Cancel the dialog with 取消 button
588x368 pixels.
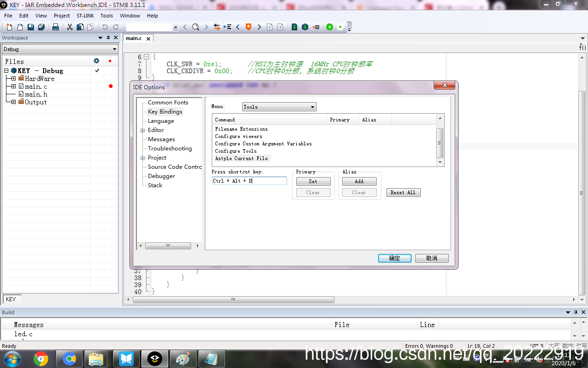click(432, 258)
